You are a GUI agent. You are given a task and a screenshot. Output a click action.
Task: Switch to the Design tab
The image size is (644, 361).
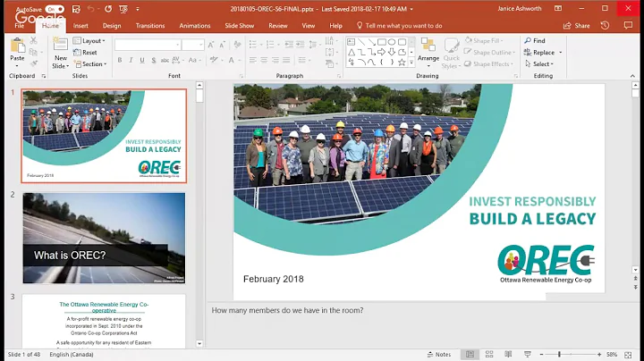[x=112, y=25]
